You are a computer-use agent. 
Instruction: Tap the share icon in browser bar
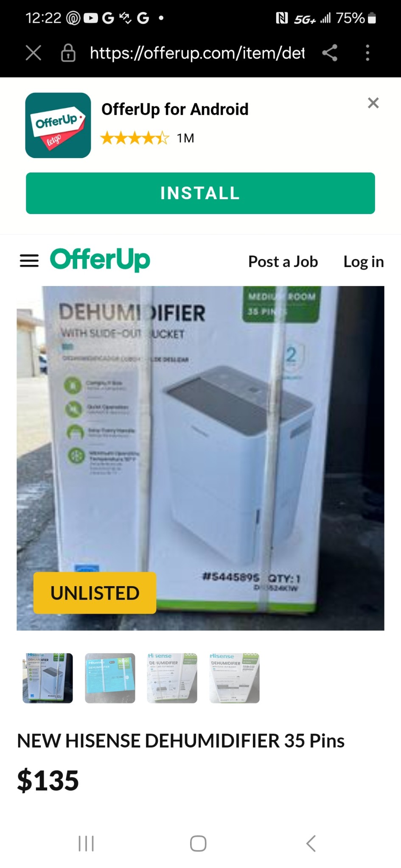tap(330, 53)
